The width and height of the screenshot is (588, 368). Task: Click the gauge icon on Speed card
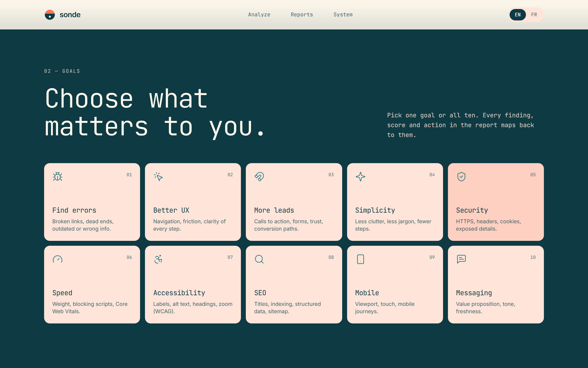(58, 259)
